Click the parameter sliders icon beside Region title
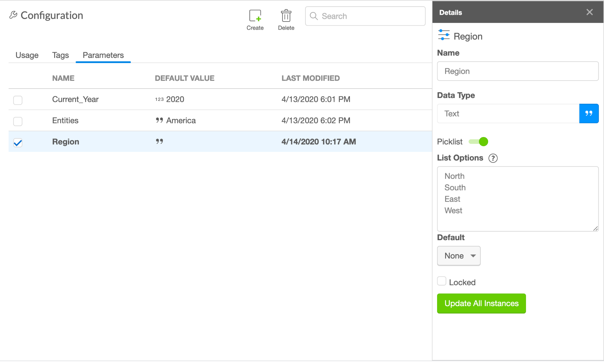 coord(444,35)
